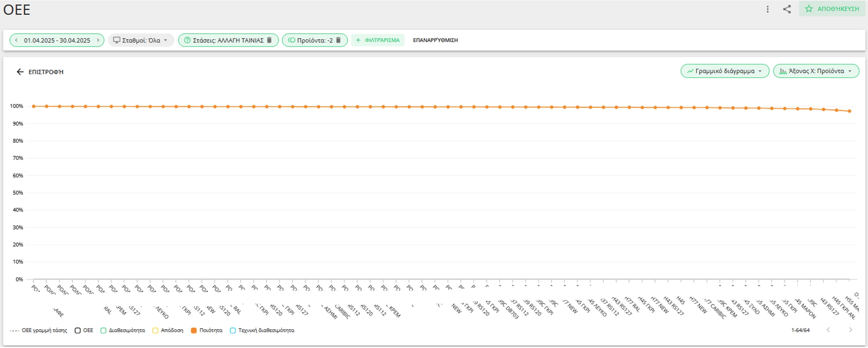Viewport: 868px width, 348px height.
Task: Open the three-dot options menu
Action: pos(768,9)
